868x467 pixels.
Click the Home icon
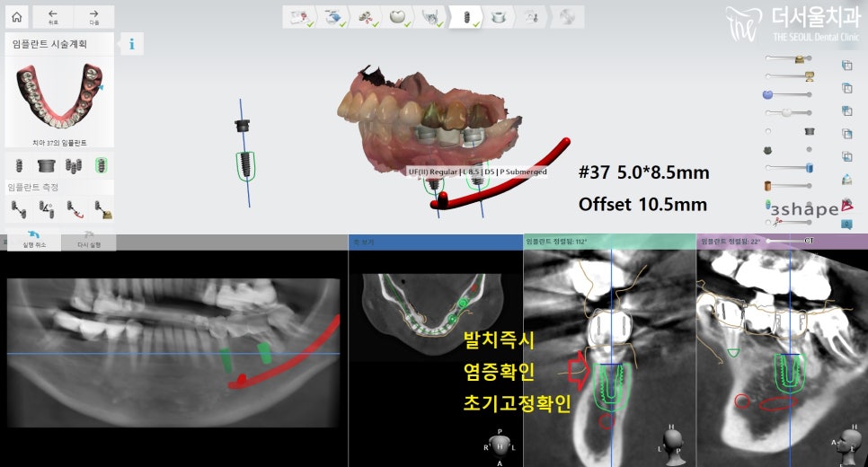click(x=16, y=16)
